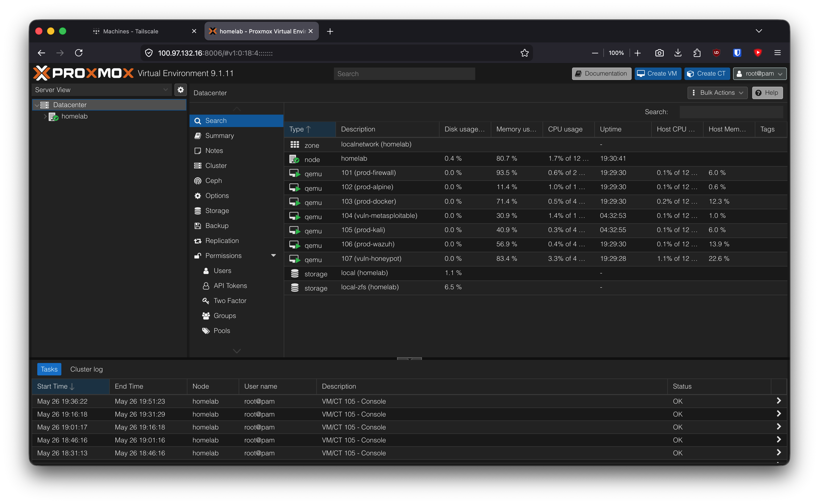
Task: Collapse the Permissions submenu arrow
Action: [x=273, y=256]
